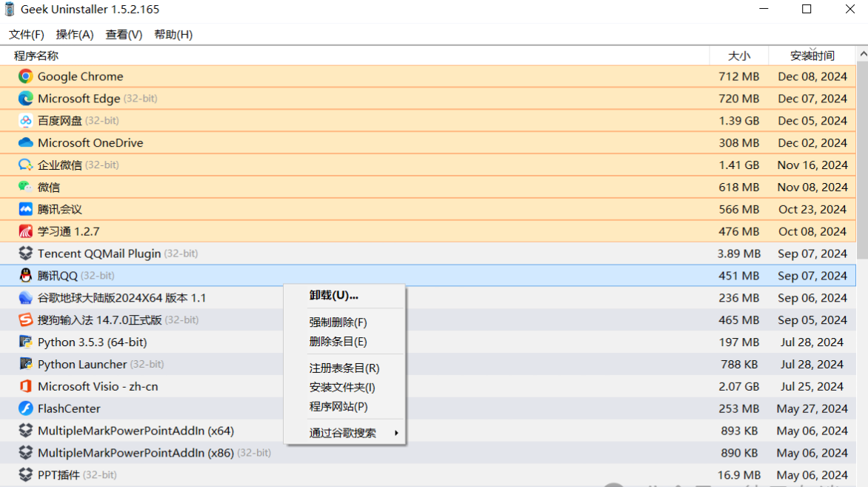Click the 2.07 GB size cell
The image size is (868, 487).
[739, 386]
